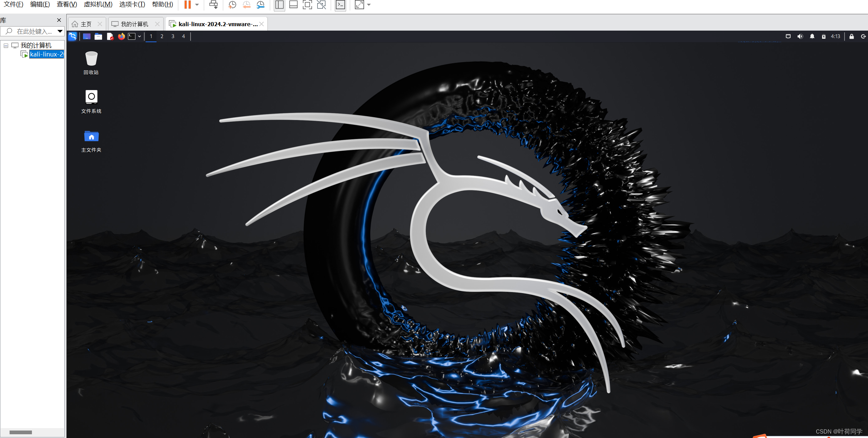The image size is (868, 438).
Task: Select 我的计算机 in the library tree
Action: [x=36, y=46]
